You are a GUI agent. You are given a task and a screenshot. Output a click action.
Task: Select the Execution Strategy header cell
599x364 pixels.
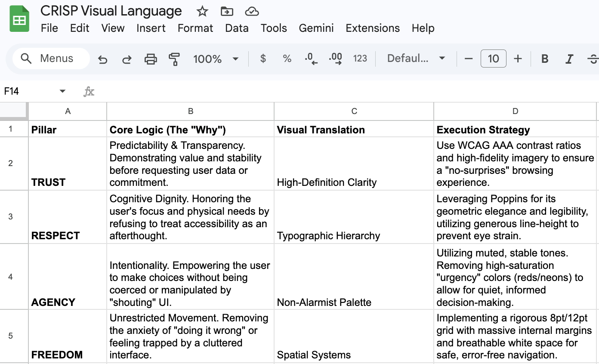515,129
